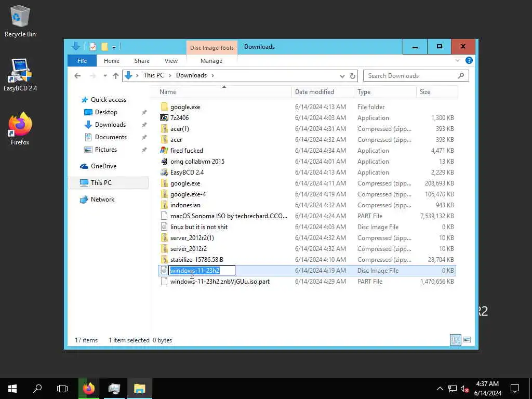532x399 pixels.
Task: Select the Disc Image Tools contextual tab
Action: click(212, 48)
